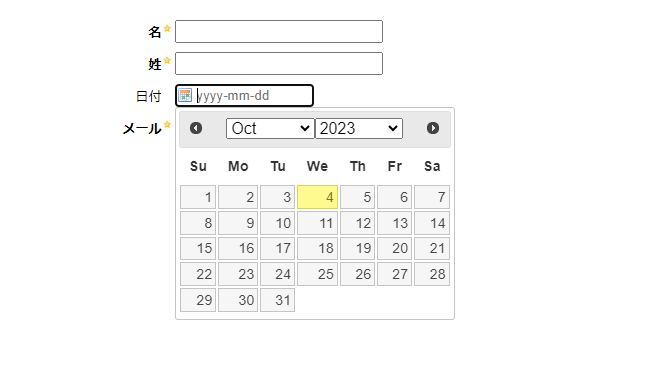667x376 pixels.
Task: Click the calendar icon in date field
Action: 185,95
